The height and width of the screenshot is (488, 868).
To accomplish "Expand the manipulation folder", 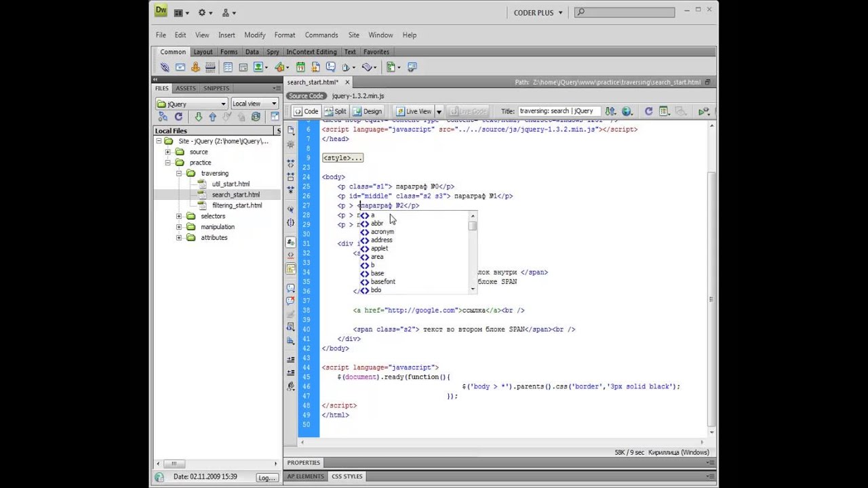I will pos(179,227).
